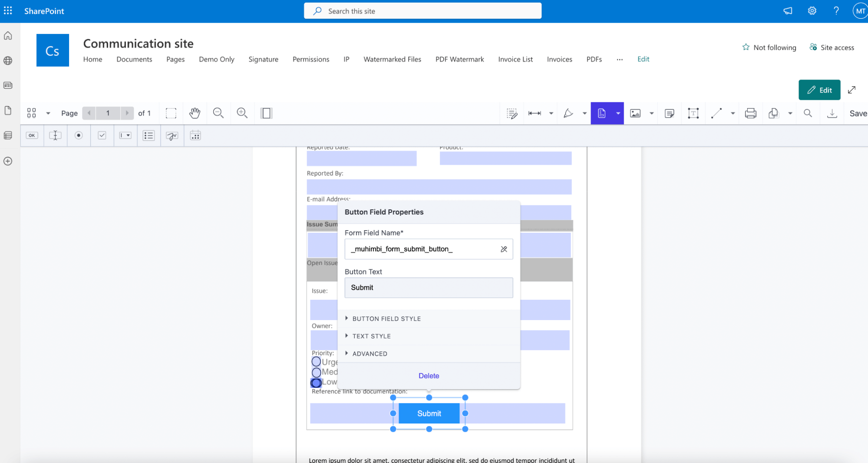868x463 pixels.
Task: Expand the ADVANCED section
Action: [370, 354]
